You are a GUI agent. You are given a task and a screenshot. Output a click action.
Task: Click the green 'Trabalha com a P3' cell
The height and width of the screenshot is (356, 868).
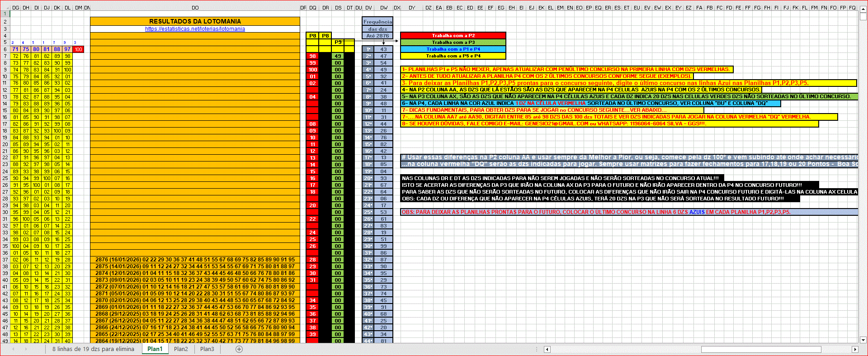pos(453,43)
